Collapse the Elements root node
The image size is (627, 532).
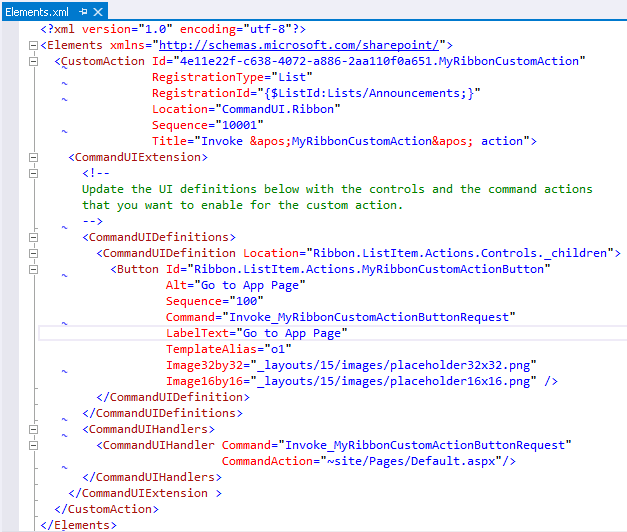[x=34, y=46]
